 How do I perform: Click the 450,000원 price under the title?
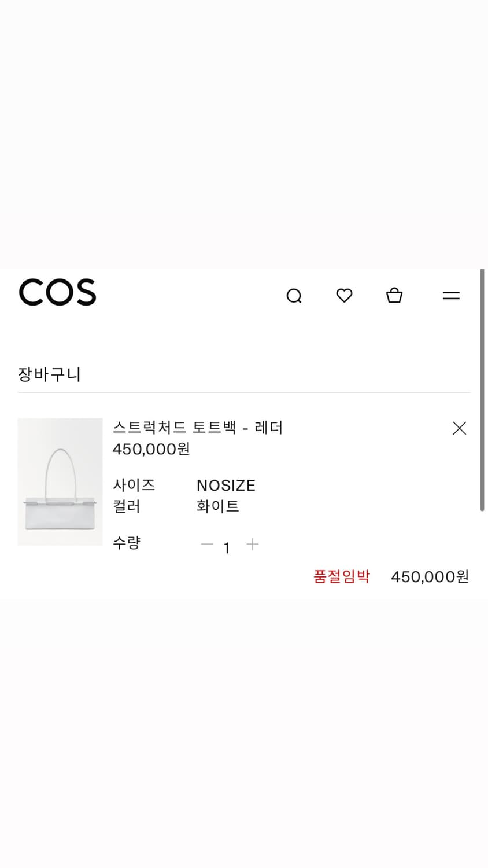[151, 449]
